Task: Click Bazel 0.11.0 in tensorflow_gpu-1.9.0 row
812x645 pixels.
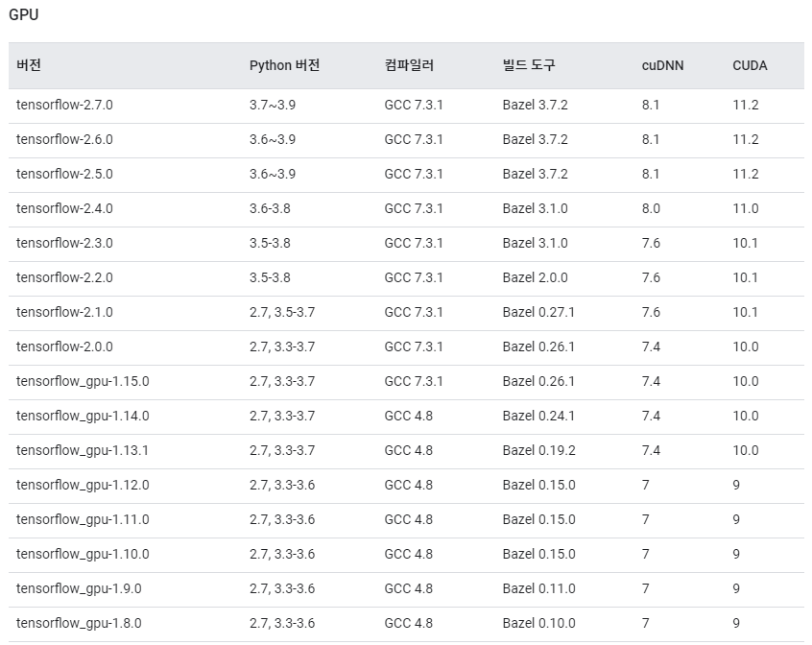Action: (539, 588)
